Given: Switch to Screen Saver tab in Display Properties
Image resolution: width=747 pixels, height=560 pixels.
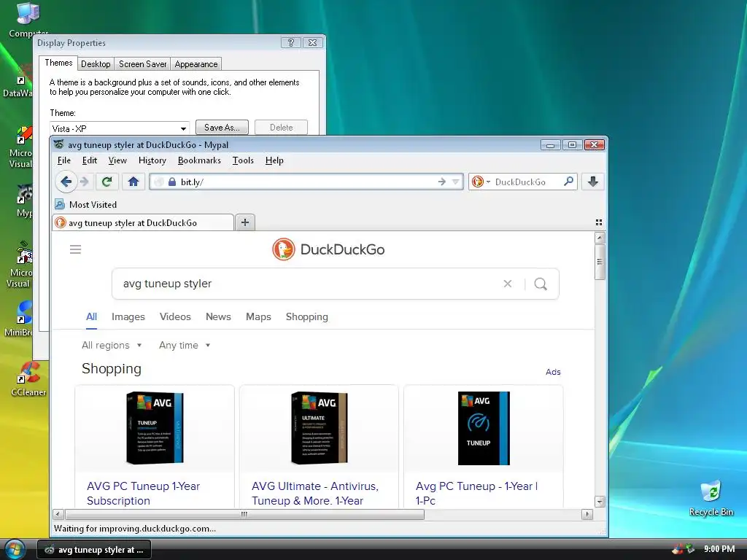Looking at the screenshot, I should pyautogui.click(x=142, y=64).
